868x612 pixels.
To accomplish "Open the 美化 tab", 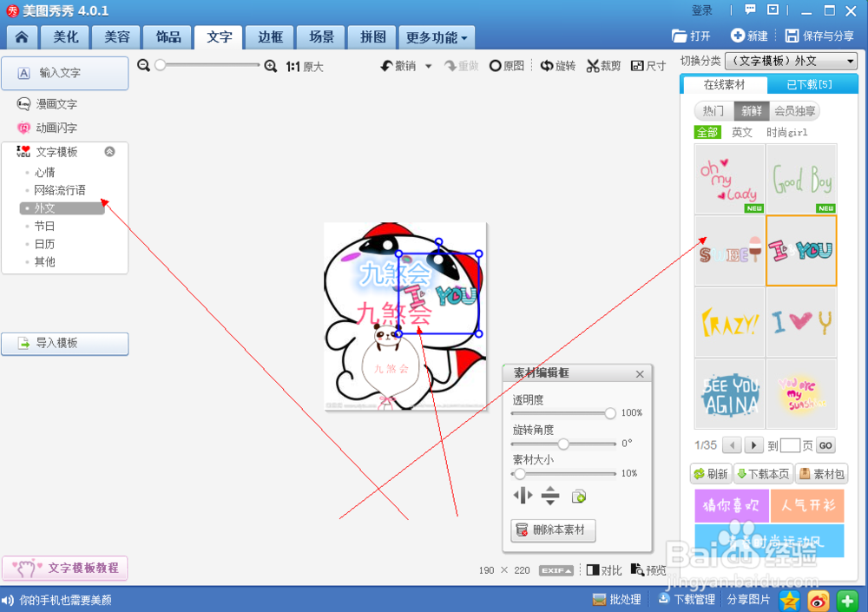I will coord(66,37).
